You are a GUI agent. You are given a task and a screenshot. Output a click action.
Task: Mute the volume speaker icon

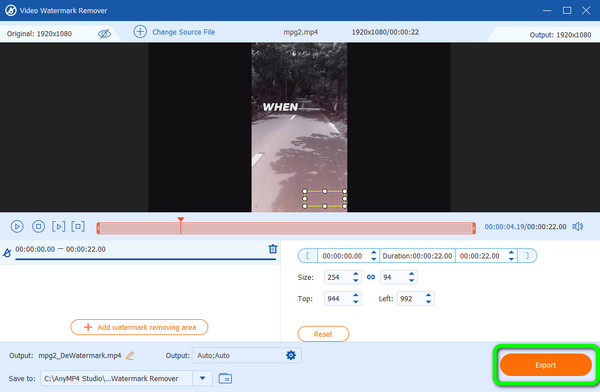pos(578,227)
